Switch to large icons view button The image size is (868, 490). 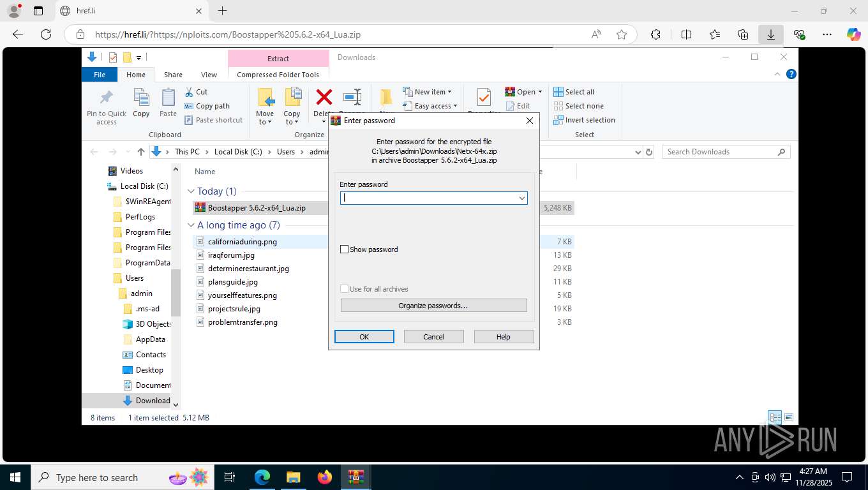click(789, 417)
